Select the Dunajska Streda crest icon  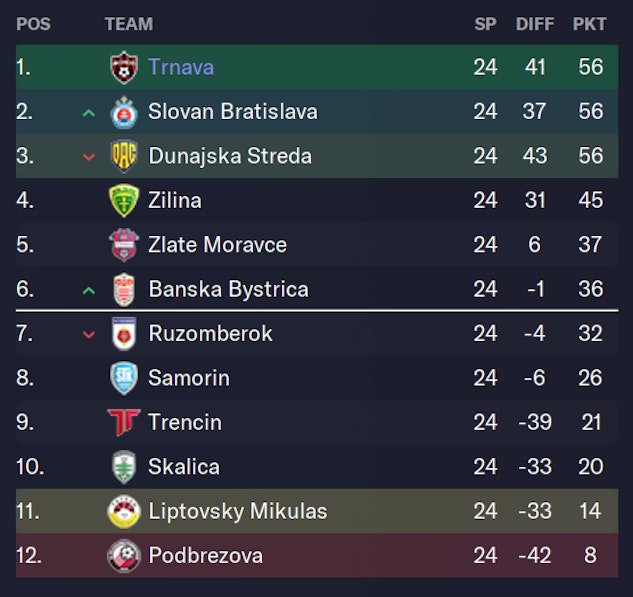(123, 156)
